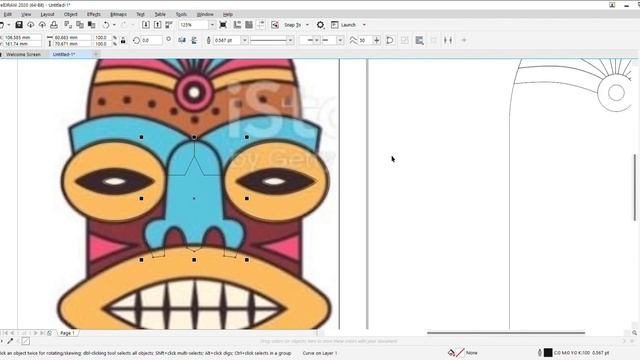Toggle the snap off icon next to Snap To

pyautogui.click(x=275, y=25)
